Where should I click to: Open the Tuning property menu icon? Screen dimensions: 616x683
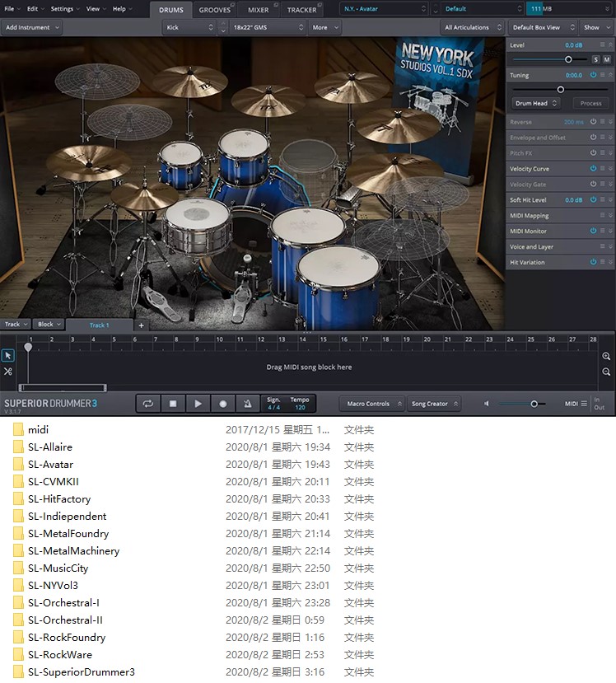point(603,75)
